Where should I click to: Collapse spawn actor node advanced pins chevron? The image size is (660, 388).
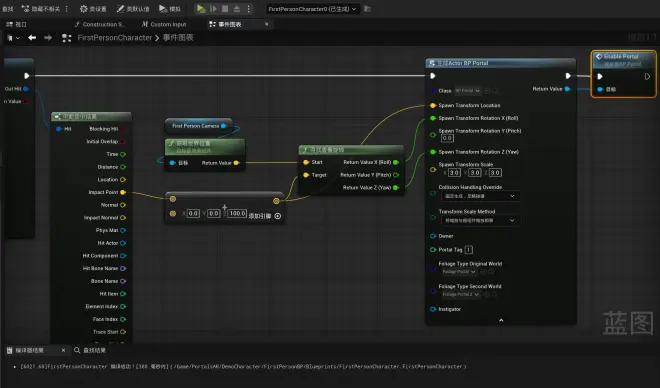501,320
